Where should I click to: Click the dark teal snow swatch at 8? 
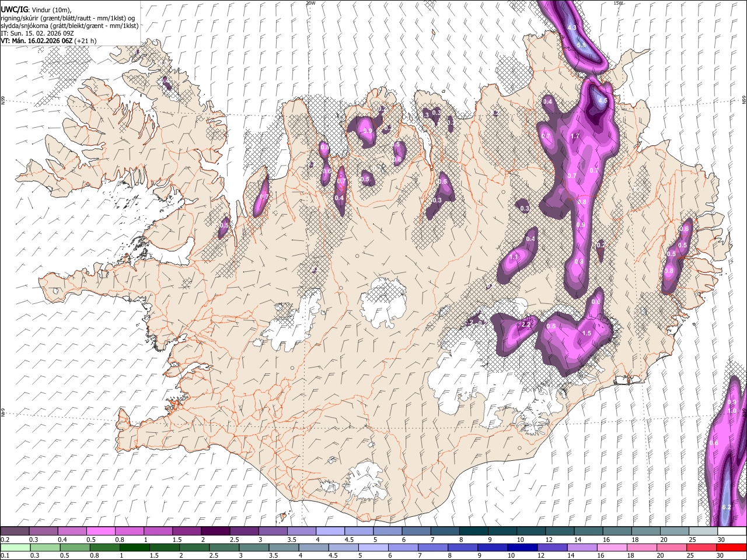coord(473,531)
